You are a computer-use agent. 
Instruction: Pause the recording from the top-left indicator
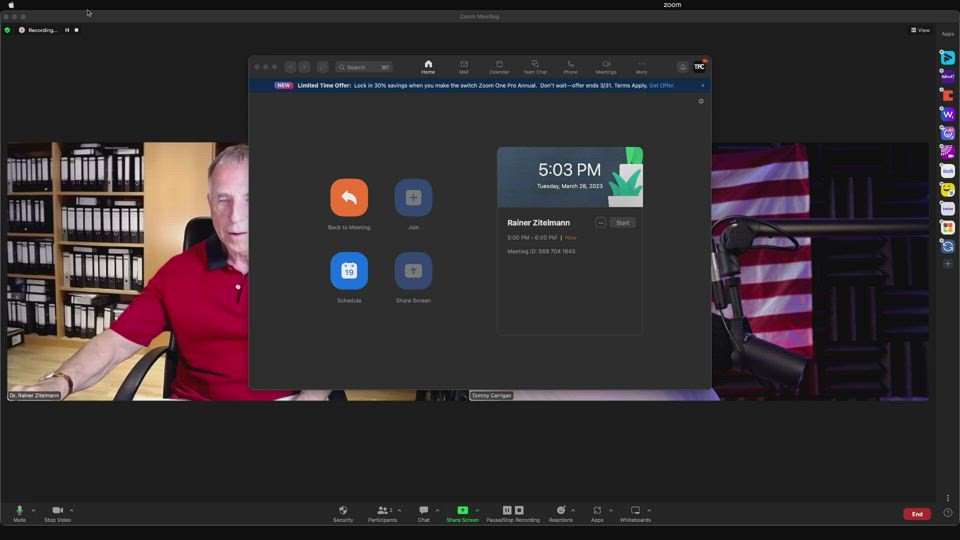click(67, 30)
